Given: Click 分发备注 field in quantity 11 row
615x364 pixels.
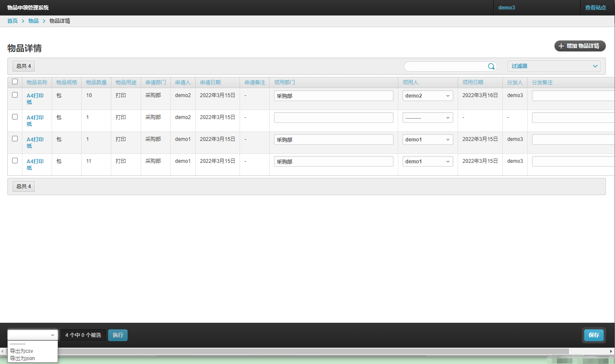Looking at the screenshot, I should (573, 161).
